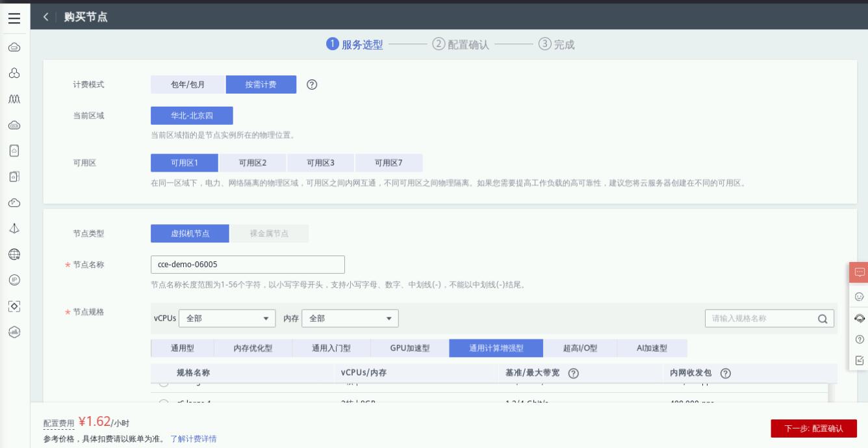Switch to AI加速型 spec tab
This screenshot has height=448, width=868.
pyautogui.click(x=652, y=349)
